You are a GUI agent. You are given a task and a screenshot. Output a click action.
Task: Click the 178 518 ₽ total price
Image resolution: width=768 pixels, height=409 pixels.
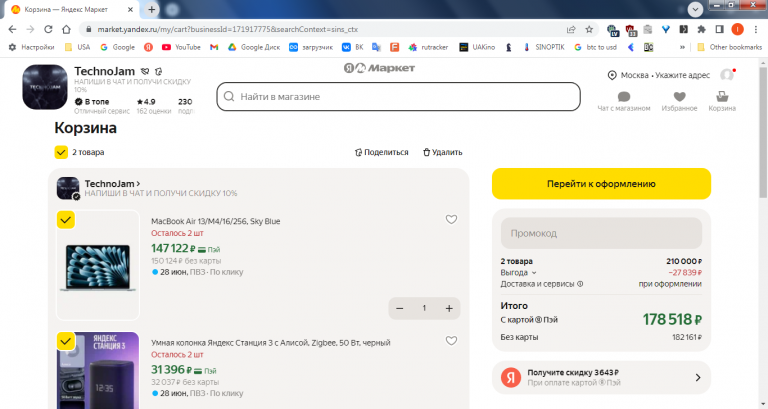[672, 319]
